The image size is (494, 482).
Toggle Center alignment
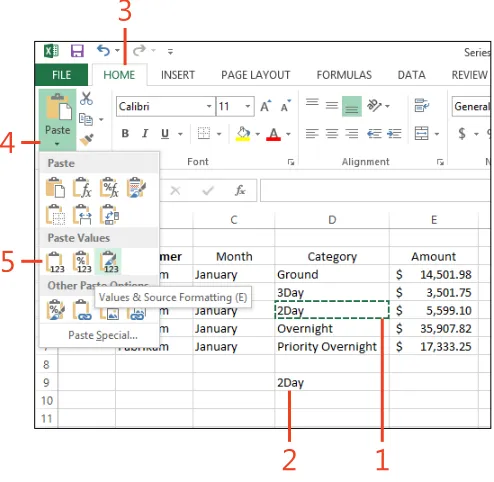[x=332, y=134]
